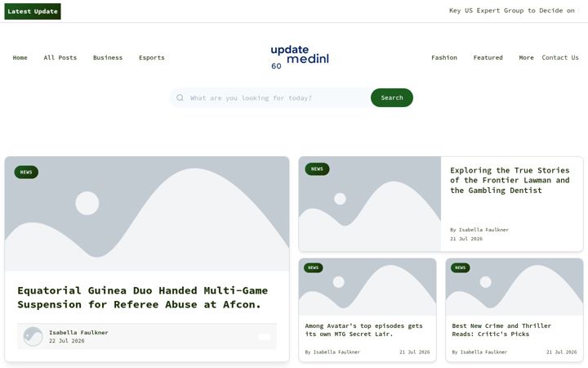Open the Business category
Image resolution: width=588 pixels, height=368 pixels.
point(108,57)
